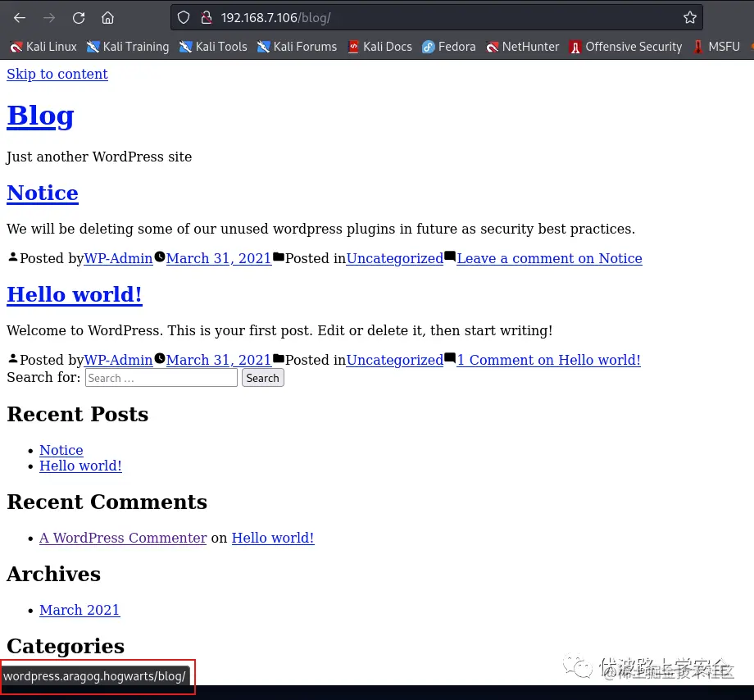Open WP-Admin author link under Notice

[118, 258]
